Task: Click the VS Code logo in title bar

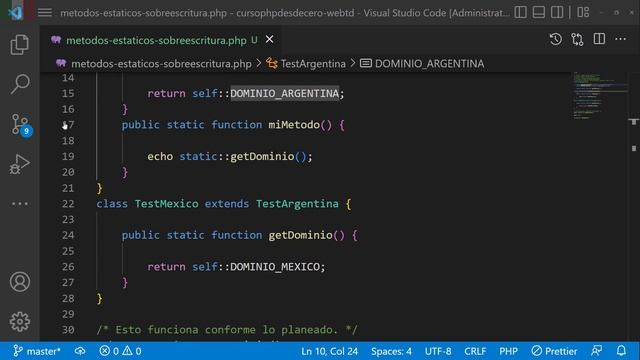Action: [x=16, y=12]
